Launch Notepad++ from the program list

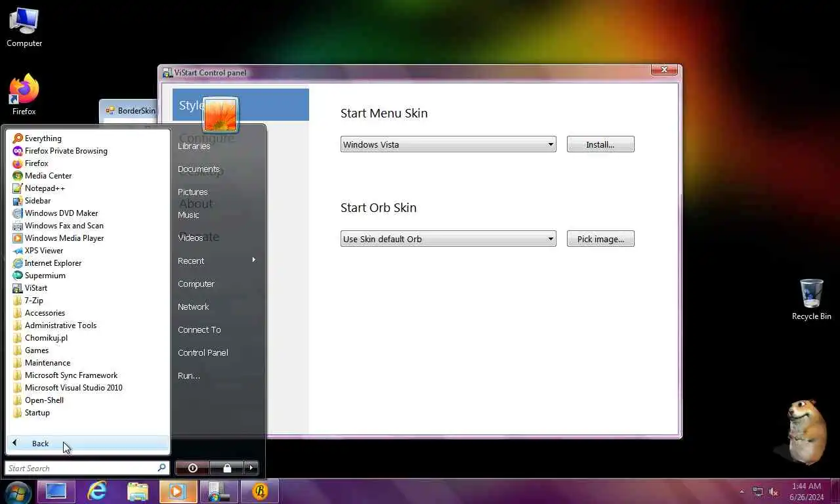pyautogui.click(x=39, y=188)
